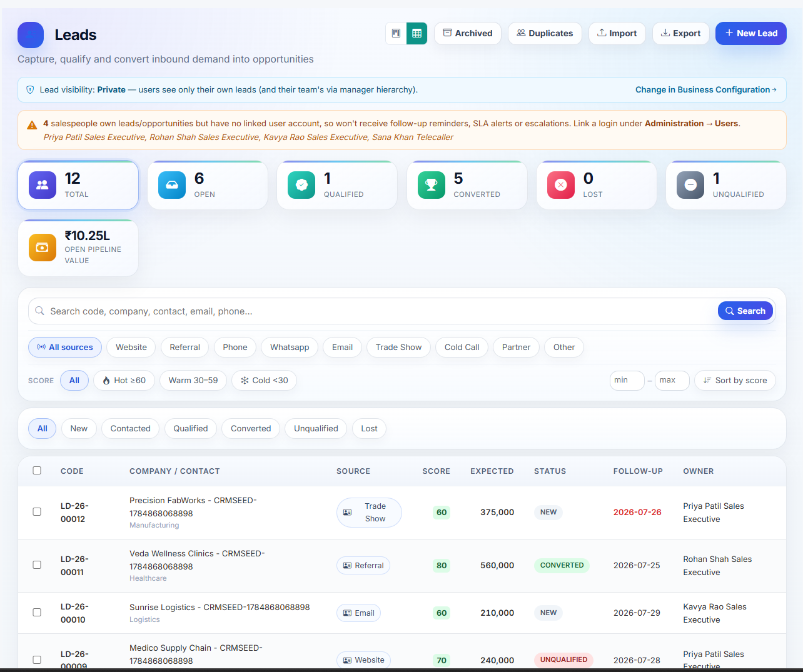Check the LD-26-00010 row checkbox
The height and width of the screenshot is (672, 803).
click(37, 612)
